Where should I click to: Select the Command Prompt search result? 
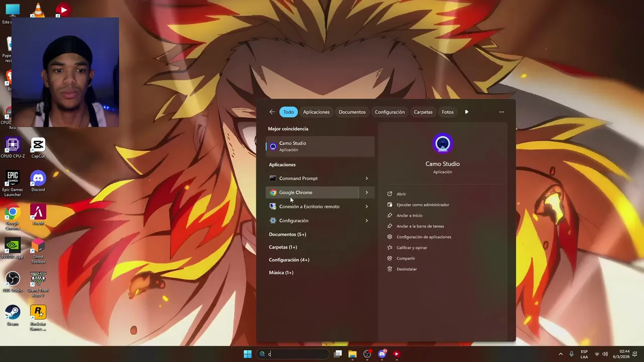(x=313, y=178)
